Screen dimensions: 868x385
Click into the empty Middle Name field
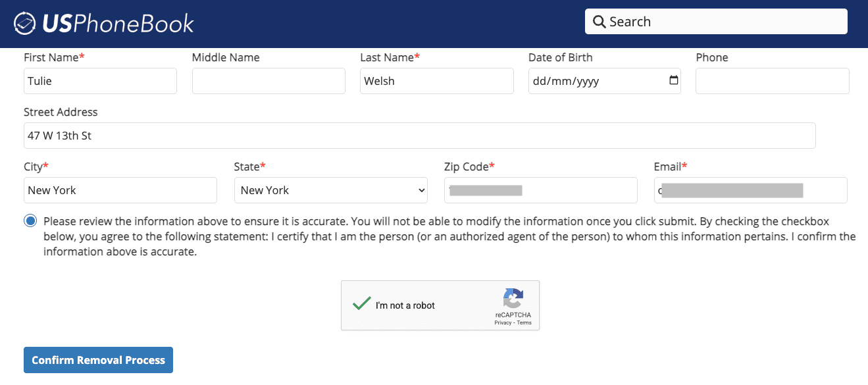tap(268, 81)
